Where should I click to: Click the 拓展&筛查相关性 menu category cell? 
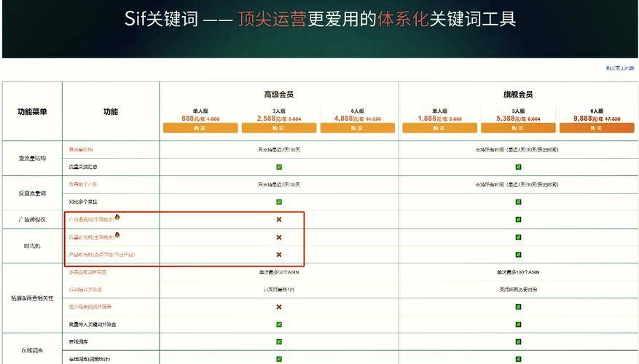pos(32,298)
